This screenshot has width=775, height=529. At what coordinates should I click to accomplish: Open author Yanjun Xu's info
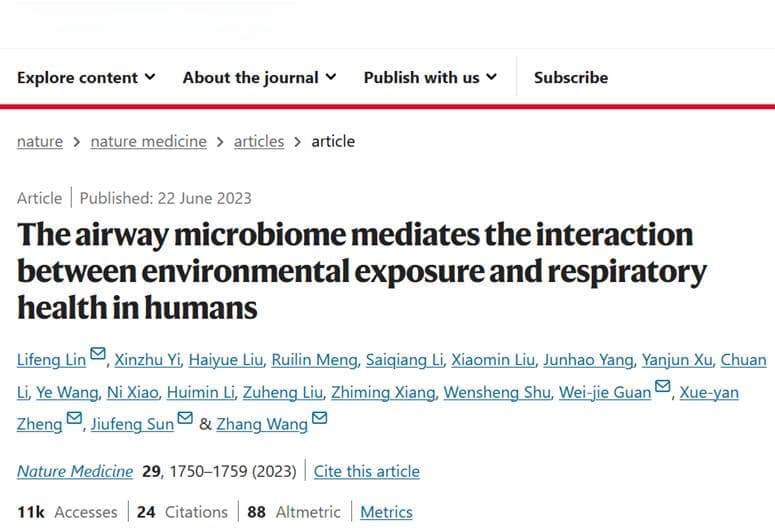[x=677, y=360]
